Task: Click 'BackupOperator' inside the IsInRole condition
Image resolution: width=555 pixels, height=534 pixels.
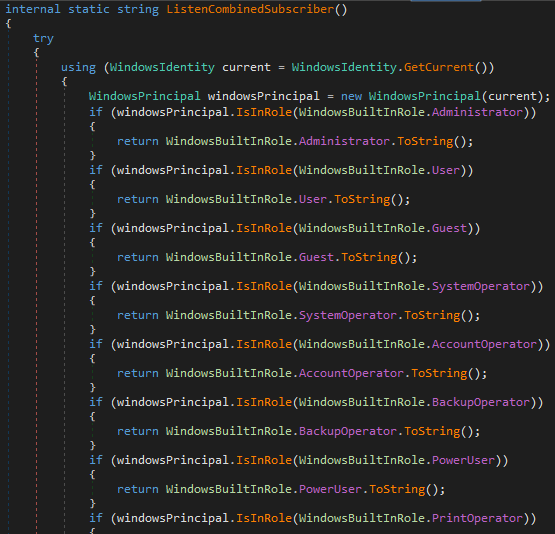Action: [481, 402]
